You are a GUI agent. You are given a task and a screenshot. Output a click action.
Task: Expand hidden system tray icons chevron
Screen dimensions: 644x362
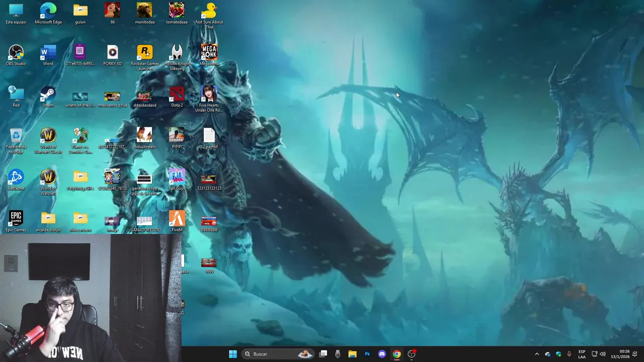point(537,354)
